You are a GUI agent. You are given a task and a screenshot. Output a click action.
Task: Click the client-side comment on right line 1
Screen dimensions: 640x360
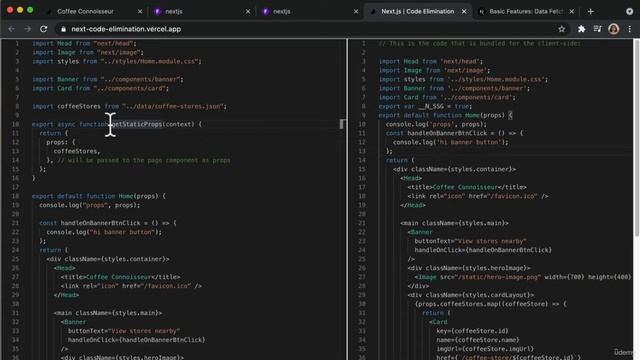click(x=479, y=43)
